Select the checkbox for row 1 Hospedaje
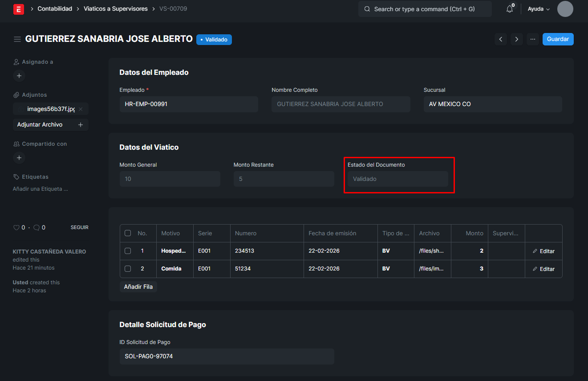Viewport: 588px width, 381px height. (128, 251)
